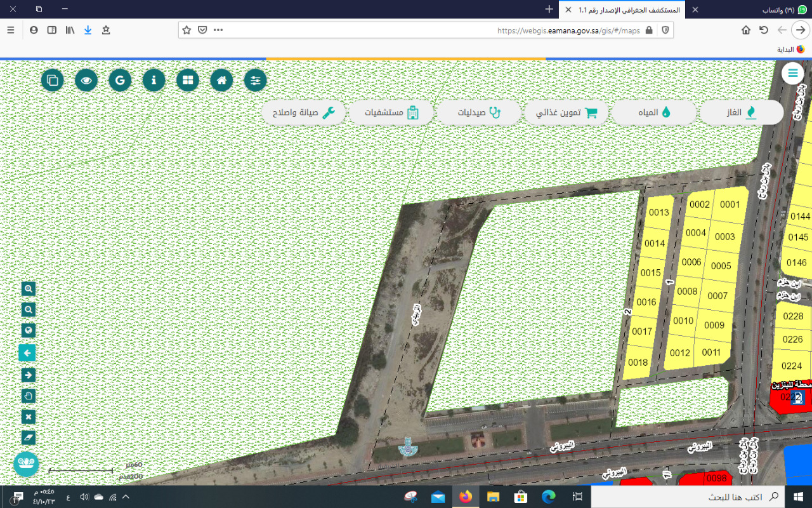This screenshot has width=812, height=508.
Task: Open a new browser tab
Action: [x=549, y=10]
